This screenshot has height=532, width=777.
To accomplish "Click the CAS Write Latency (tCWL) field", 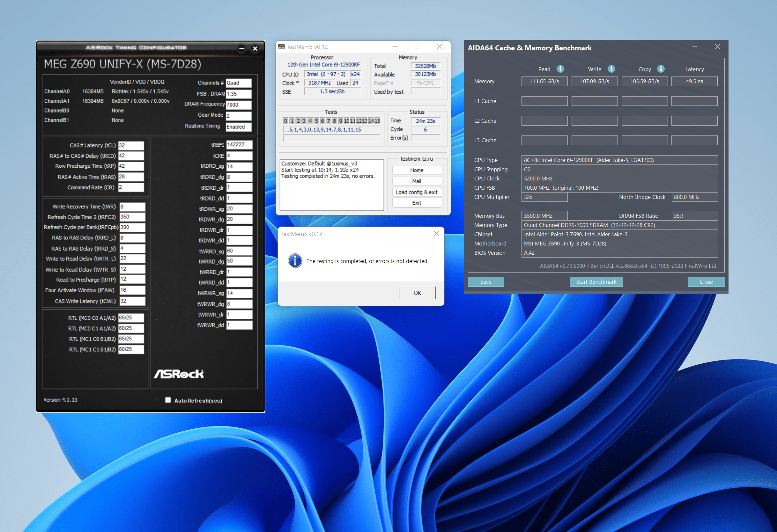I will pos(132,301).
